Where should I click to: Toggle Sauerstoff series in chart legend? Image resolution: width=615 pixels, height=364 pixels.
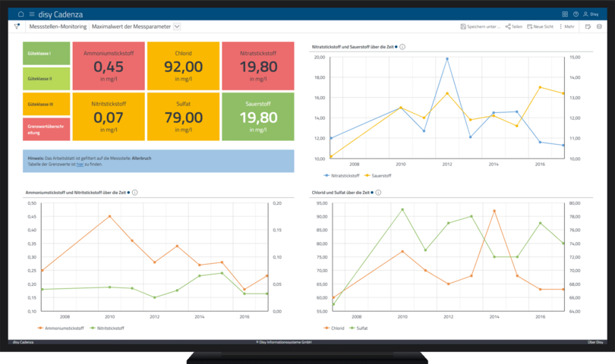[377, 175]
